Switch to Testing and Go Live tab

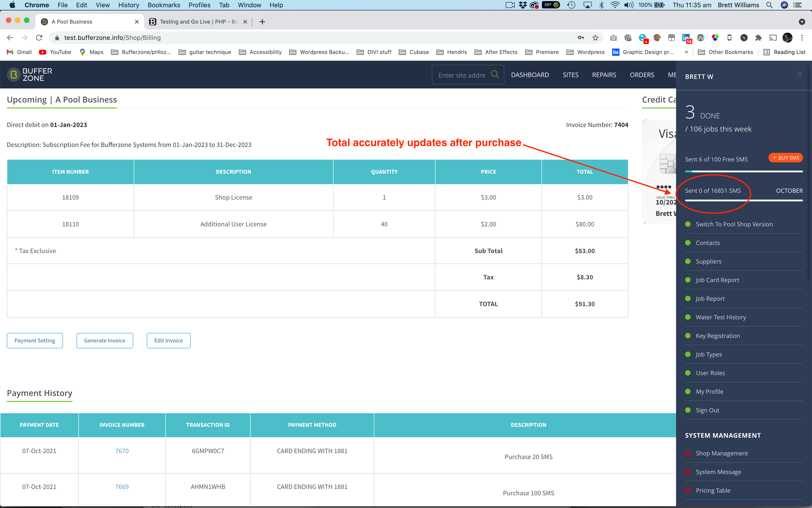tap(199, 22)
